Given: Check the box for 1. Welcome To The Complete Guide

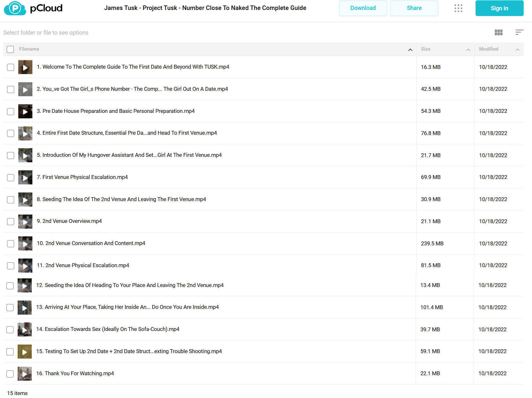Looking at the screenshot, I should point(11,67).
